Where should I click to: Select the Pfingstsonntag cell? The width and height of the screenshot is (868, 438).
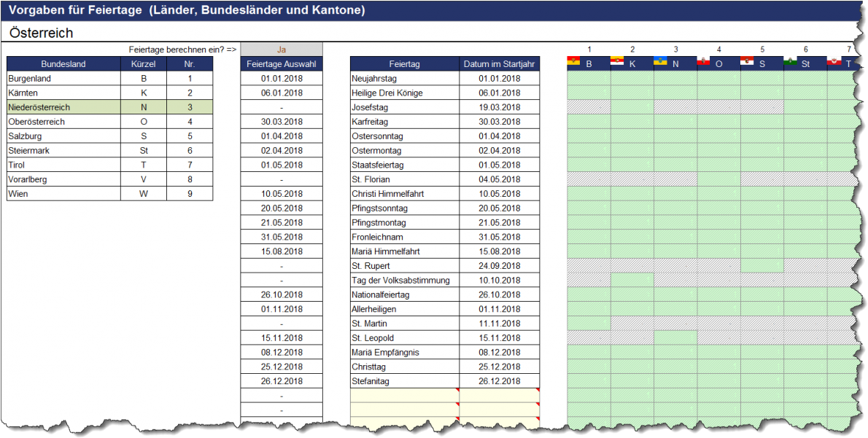point(405,208)
